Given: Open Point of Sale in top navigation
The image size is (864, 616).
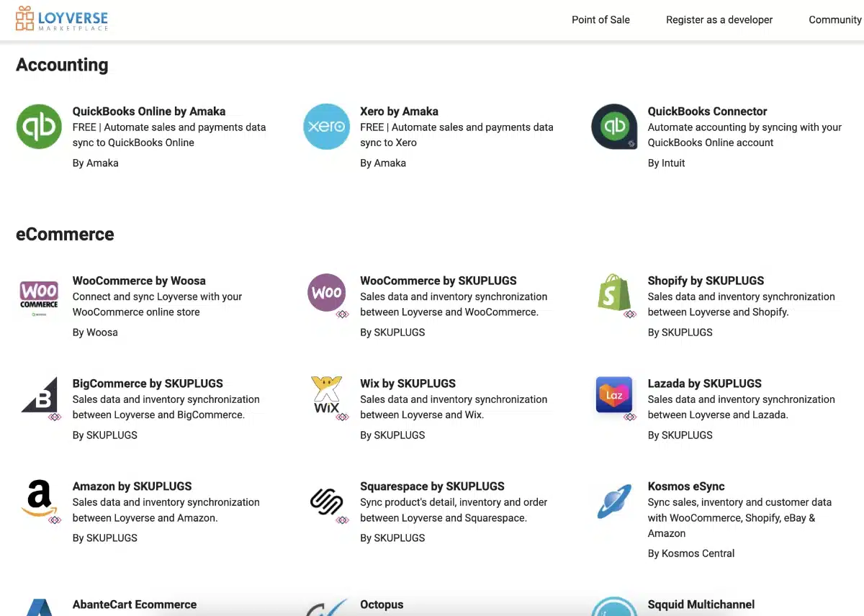Looking at the screenshot, I should tap(600, 20).
